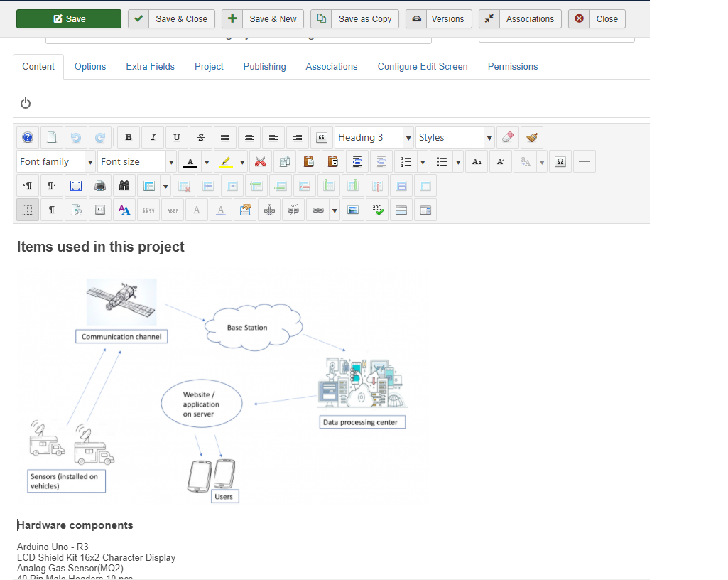Click the cleanup broom icon
The image size is (728, 580).
coord(531,138)
